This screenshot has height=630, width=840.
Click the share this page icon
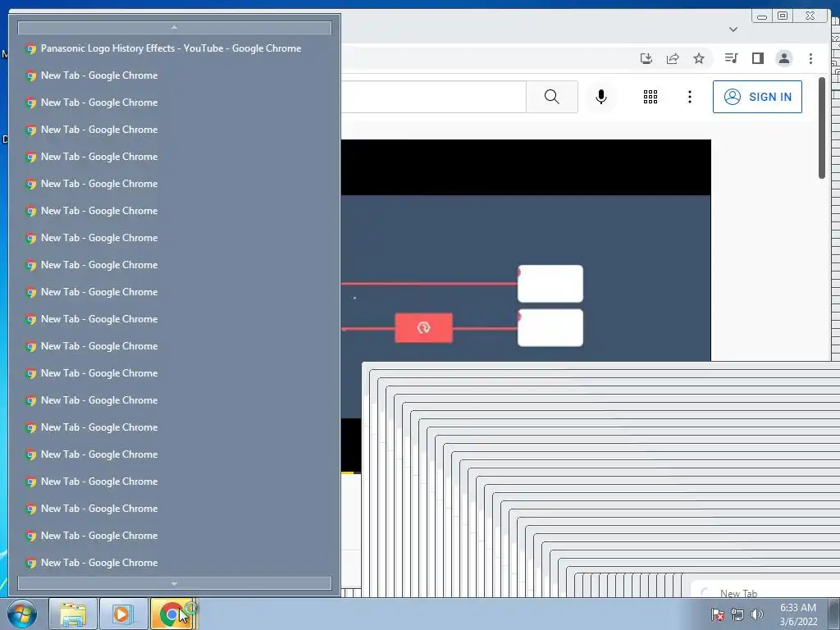click(x=673, y=58)
